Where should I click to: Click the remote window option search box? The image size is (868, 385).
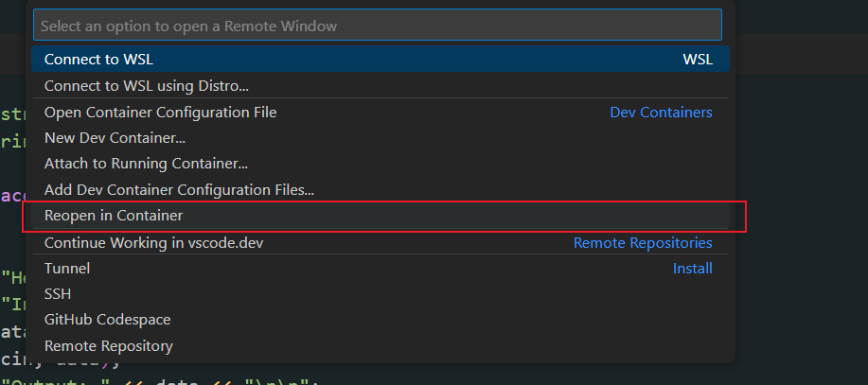tap(377, 25)
